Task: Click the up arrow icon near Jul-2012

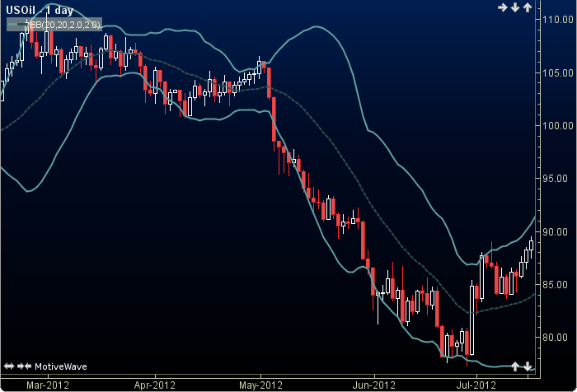Action: [515, 366]
